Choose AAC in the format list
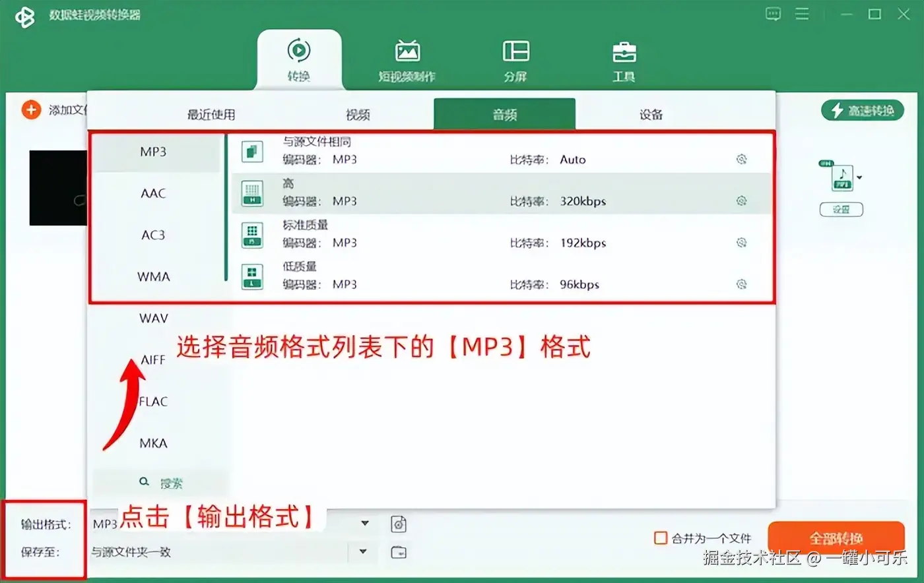924x583 pixels. pos(153,193)
